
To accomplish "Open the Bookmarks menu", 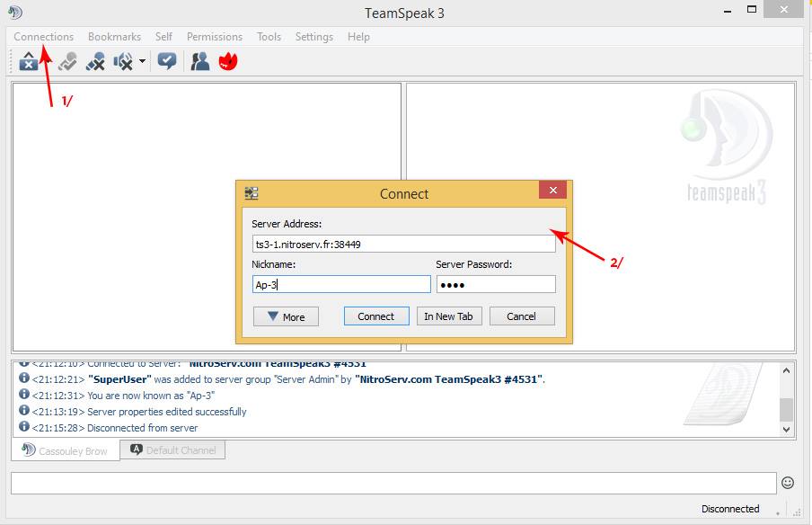I will tap(114, 37).
